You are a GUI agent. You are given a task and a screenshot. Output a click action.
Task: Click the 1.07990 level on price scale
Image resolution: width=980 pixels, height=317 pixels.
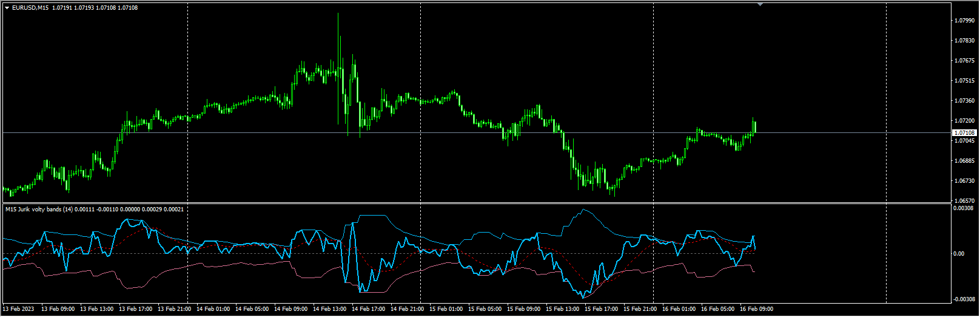coord(964,21)
